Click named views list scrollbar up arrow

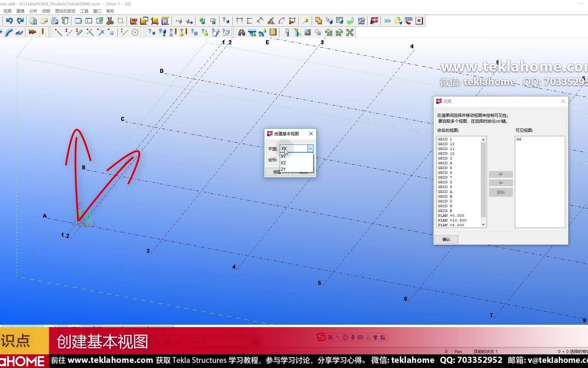click(483, 140)
